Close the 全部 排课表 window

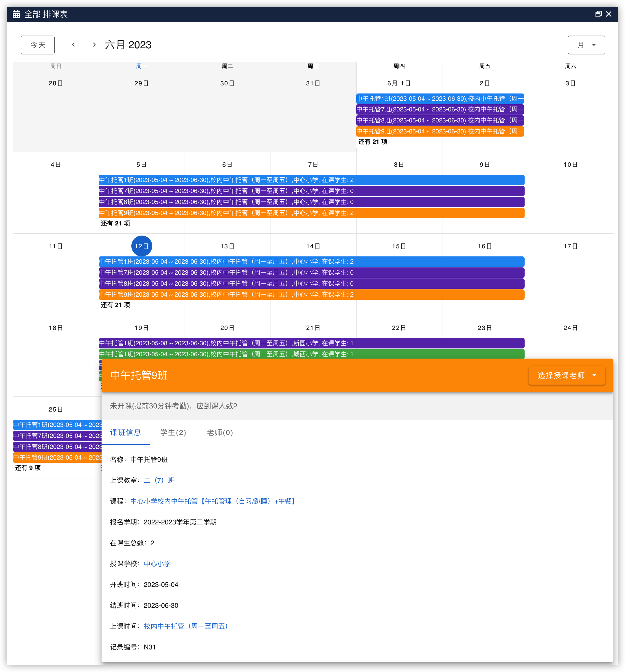[609, 14]
